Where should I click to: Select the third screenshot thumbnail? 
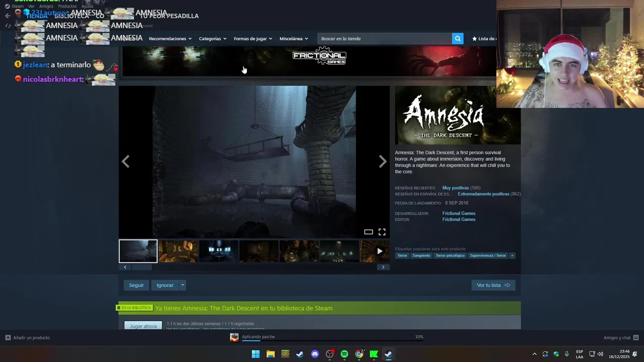[x=218, y=251]
